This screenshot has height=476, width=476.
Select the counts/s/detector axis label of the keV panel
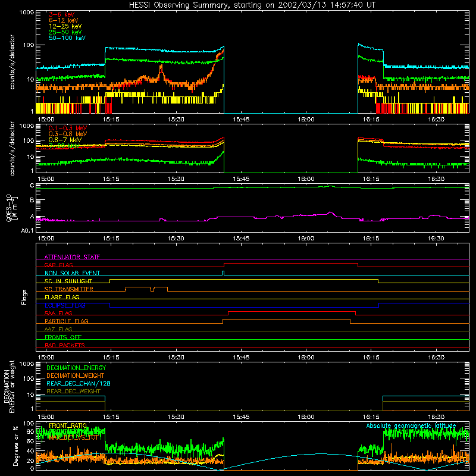[x=12, y=62]
